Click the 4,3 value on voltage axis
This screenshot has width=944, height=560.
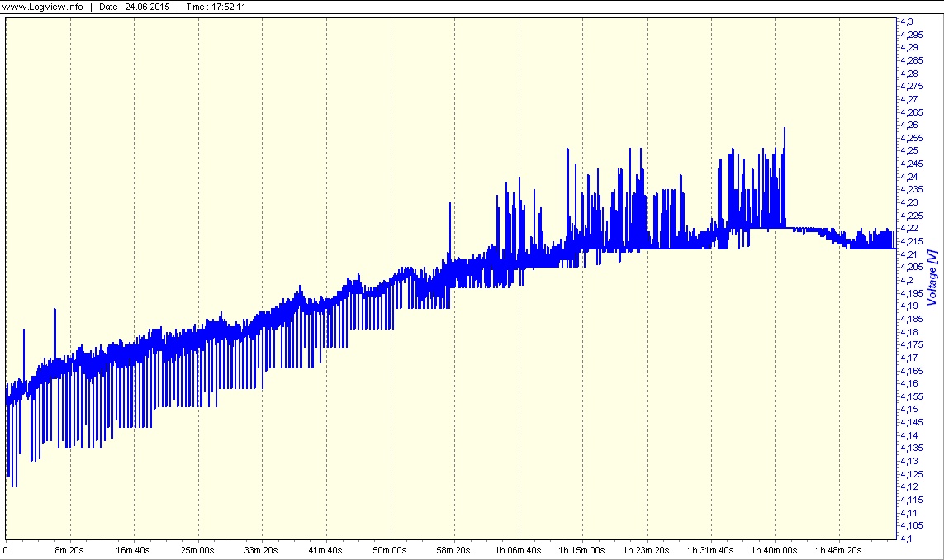(907, 21)
